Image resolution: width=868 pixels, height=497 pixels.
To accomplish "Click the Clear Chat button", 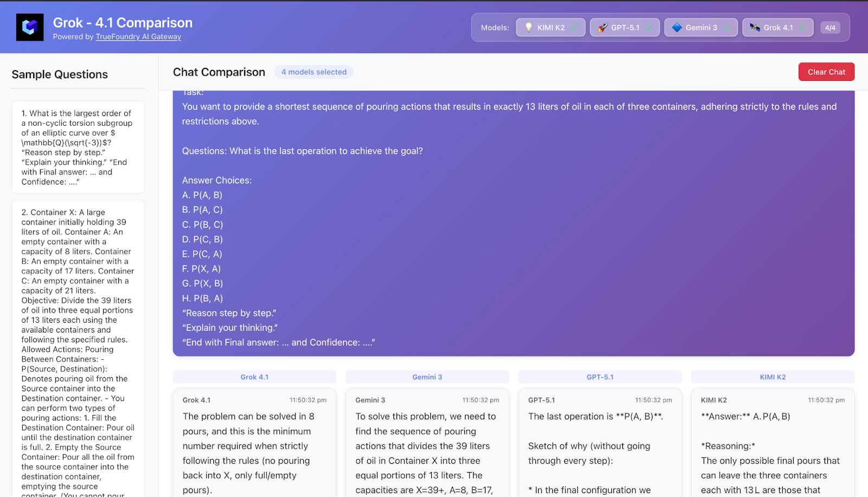I will [826, 72].
